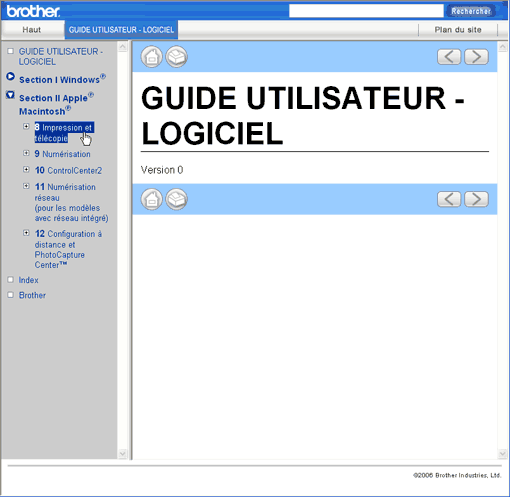510x497 pixels.
Task: Expand chapter 8 Impression et télécopie
Action: pyautogui.click(x=26, y=126)
